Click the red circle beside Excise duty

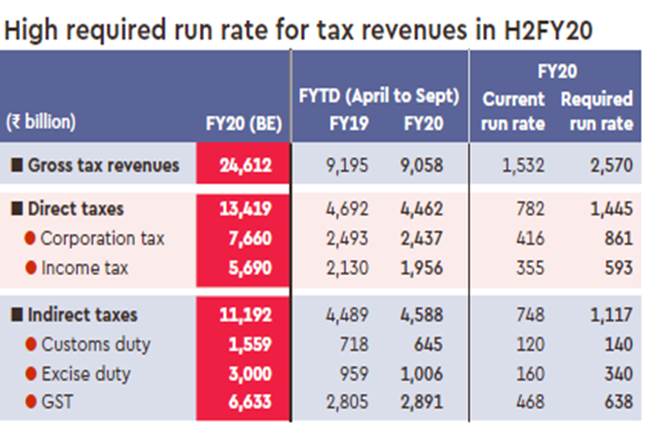(30, 372)
